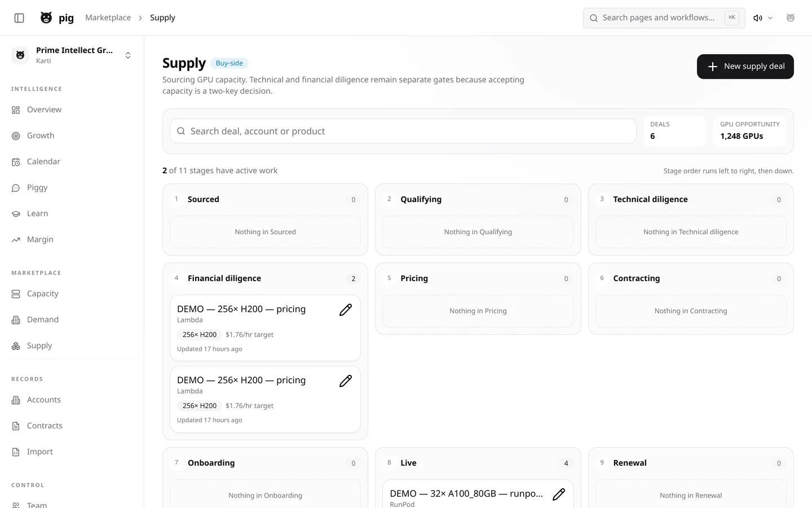
Task: Select Supply in the sidebar
Action: click(x=72, y=345)
